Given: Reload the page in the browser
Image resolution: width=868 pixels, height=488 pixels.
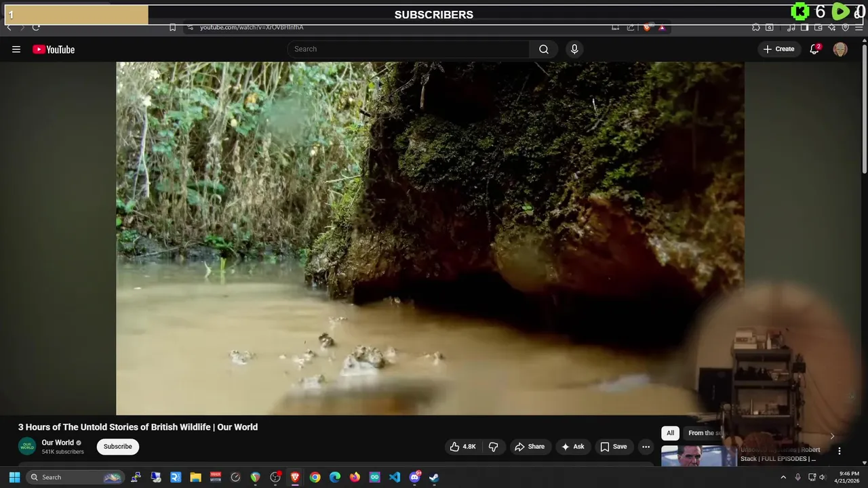Looking at the screenshot, I should tap(36, 27).
